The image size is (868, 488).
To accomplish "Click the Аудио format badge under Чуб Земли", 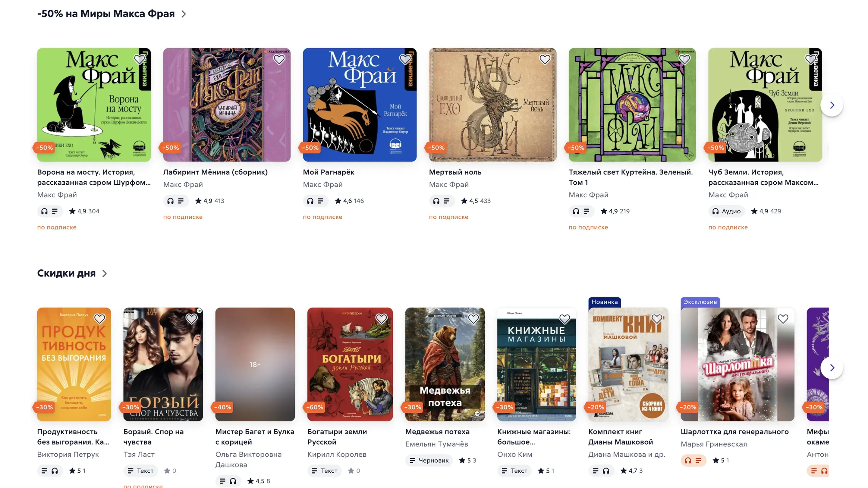I will tap(726, 211).
